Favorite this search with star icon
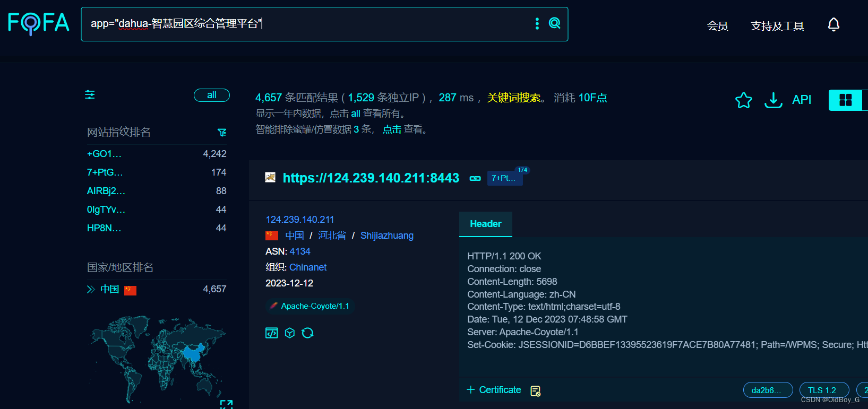 744,100
